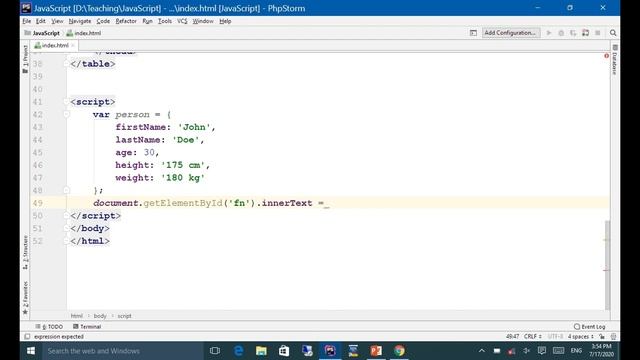This screenshot has height=360, width=640.
Task: Click index.html in the navigation bar
Action: tap(84, 33)
